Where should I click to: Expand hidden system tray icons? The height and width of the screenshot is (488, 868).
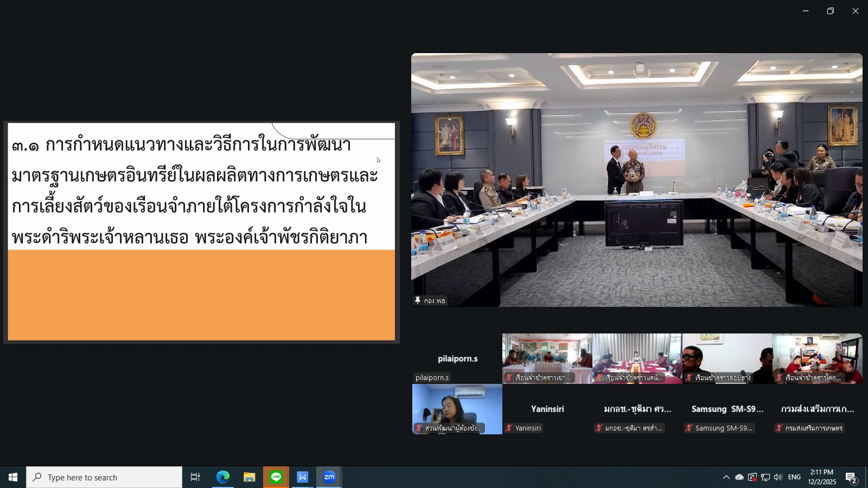(726, 477)
